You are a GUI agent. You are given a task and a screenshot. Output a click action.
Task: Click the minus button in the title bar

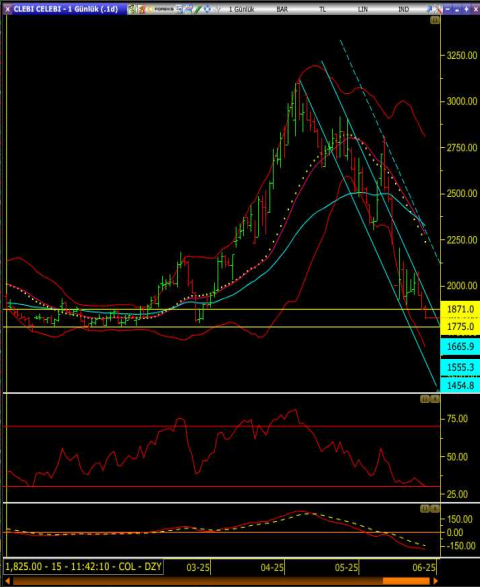tap(447, 9)
